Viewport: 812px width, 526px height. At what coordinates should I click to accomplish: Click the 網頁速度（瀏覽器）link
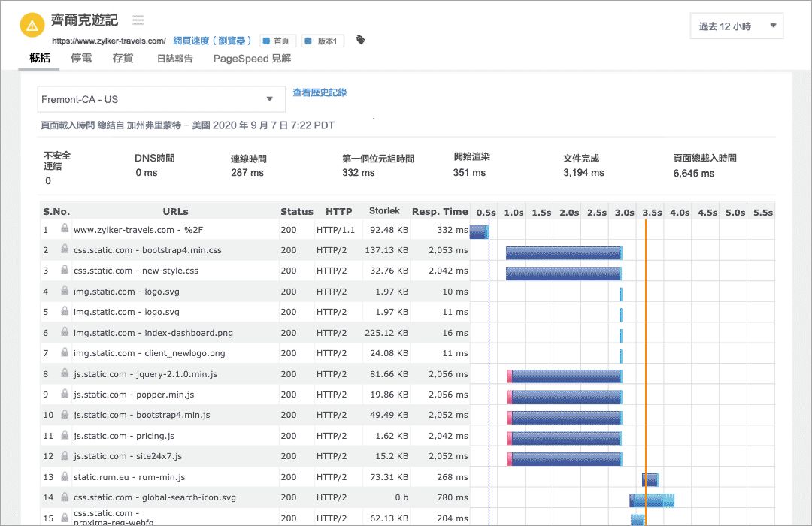pyautogui.click(x=213, y=41)
